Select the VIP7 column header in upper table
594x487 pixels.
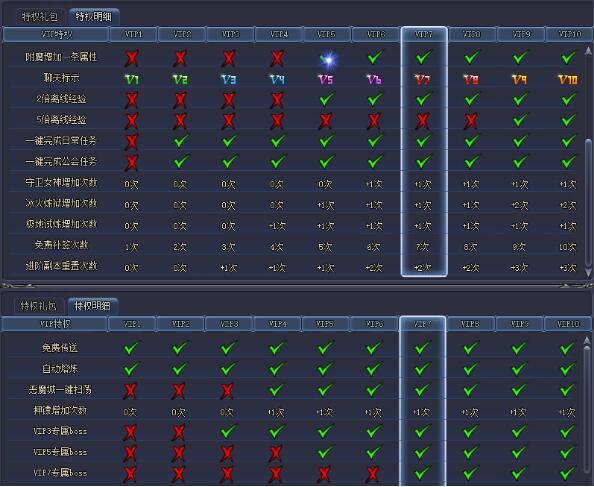pyautogui.click(x=424, y=34)
